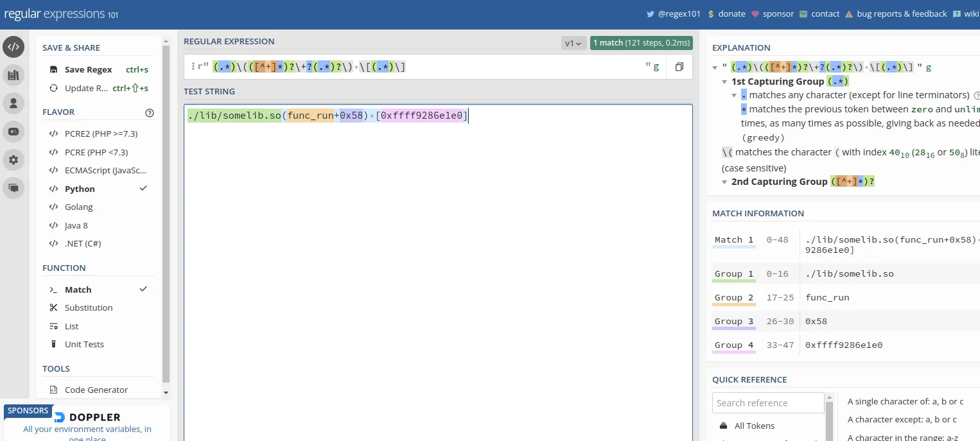
Task: Click the Group 1 match row label
Action: point(734,274)
